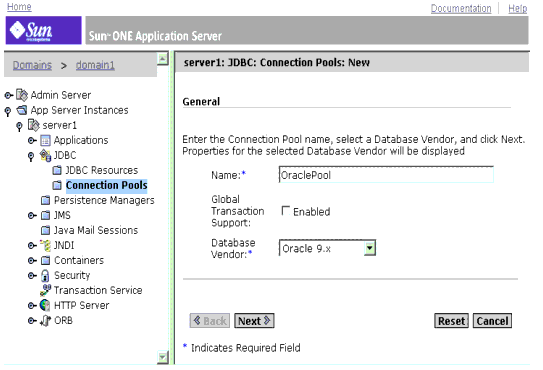Image resolution: width=543 pixels, height=370 pixels.
Task: Expand the ORB node
Action: (32, 320)
